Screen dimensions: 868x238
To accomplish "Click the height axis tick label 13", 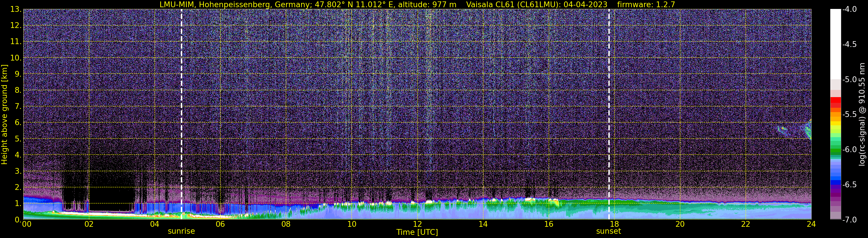I will coord(16,10).
